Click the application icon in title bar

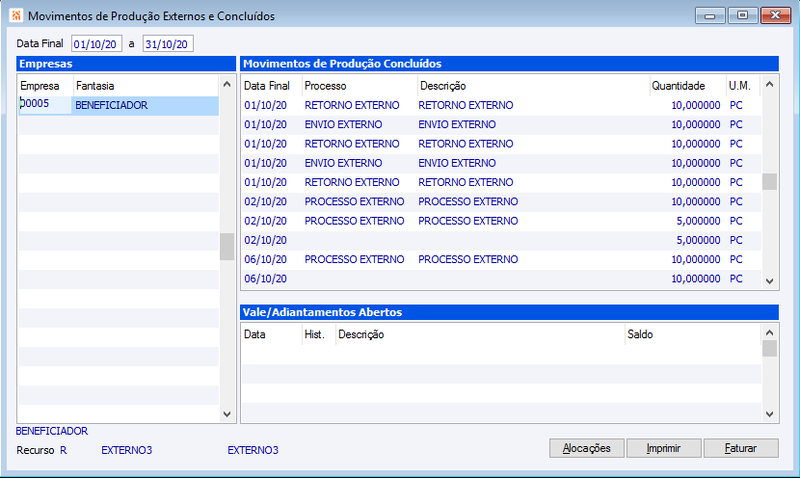pyautogui.click(x=16, y=15)
